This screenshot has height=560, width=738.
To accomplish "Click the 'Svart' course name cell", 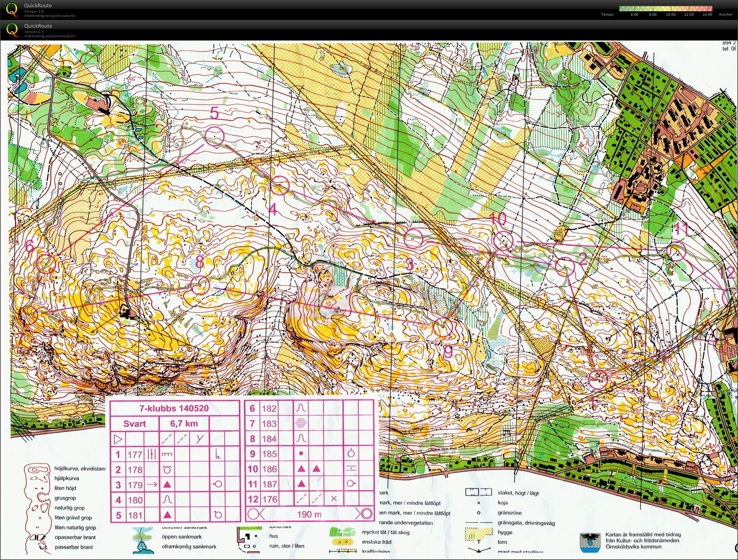I will coord(135,424).
